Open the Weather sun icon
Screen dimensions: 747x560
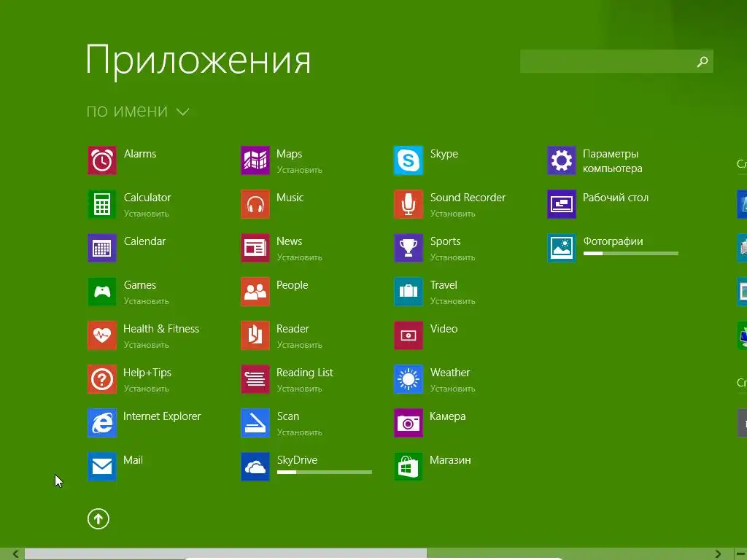pos(409,379)
